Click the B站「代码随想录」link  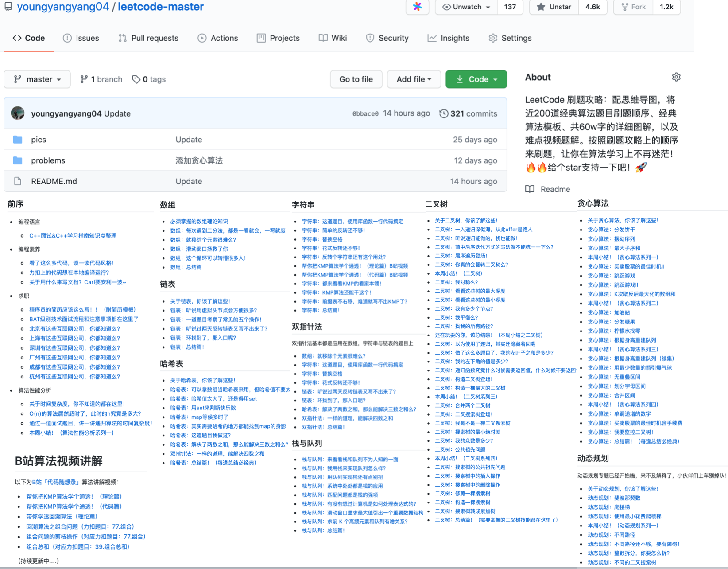click(56, 482)
